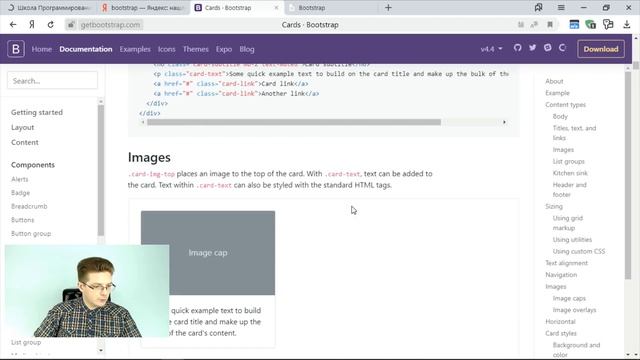Viewport: 640px width, 360px height.
Task: Open the v4.4 version dropdown
Action: click(x=491, y=49)
